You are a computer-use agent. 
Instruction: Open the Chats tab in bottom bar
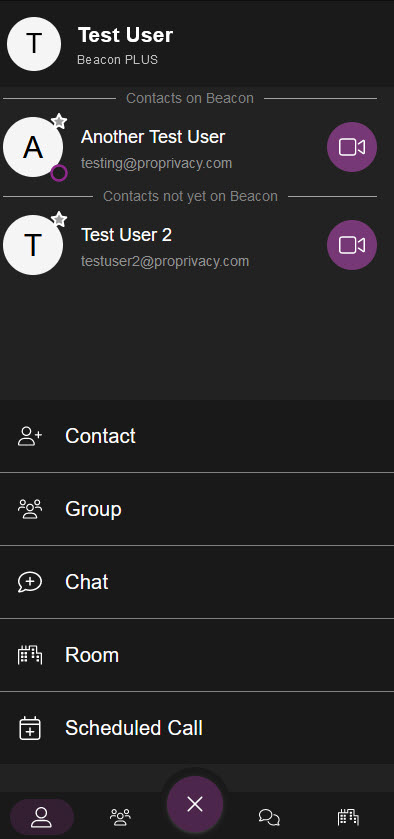pos(269,817)
